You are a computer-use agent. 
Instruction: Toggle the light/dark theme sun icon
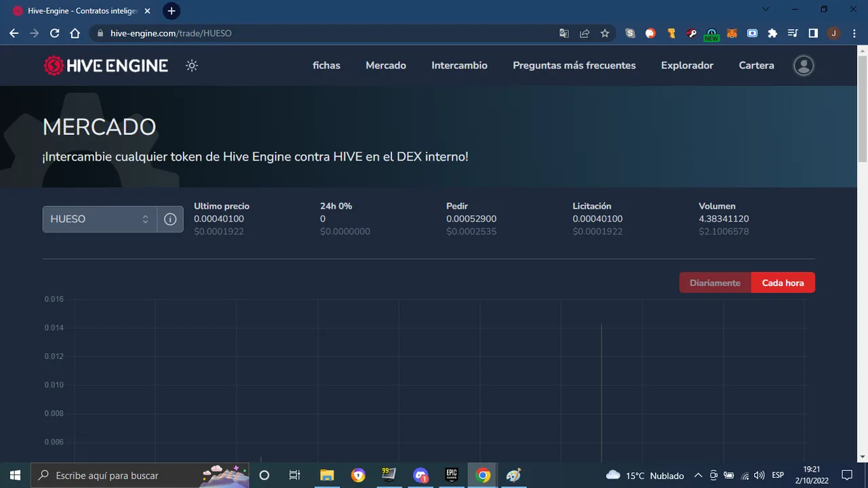tap(192, 66)
